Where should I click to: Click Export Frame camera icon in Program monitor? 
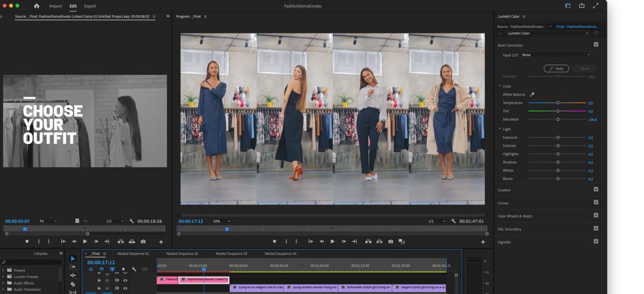(390, 242)
